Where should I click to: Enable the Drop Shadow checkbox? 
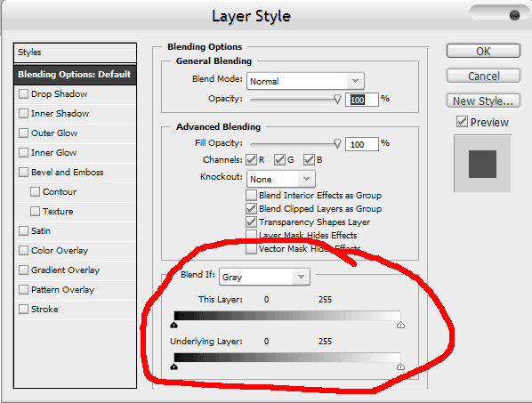pyautogui.click(x=23, y=94)
